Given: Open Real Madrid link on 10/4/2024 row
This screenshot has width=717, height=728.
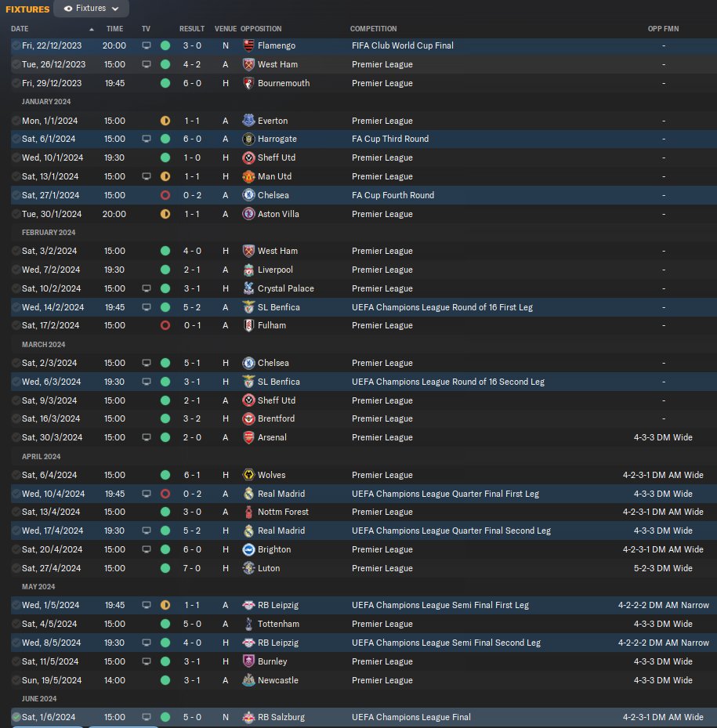Looking at the screenshot, I should tap(281, 494).
